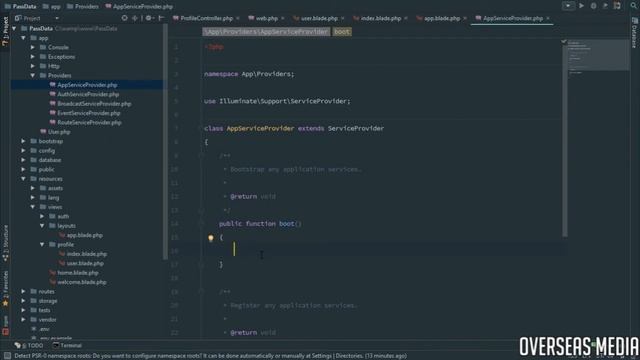Screen dimensions: 640x360
Task: Collapse the PassData root project node
Action: click(x=14, y=29)
